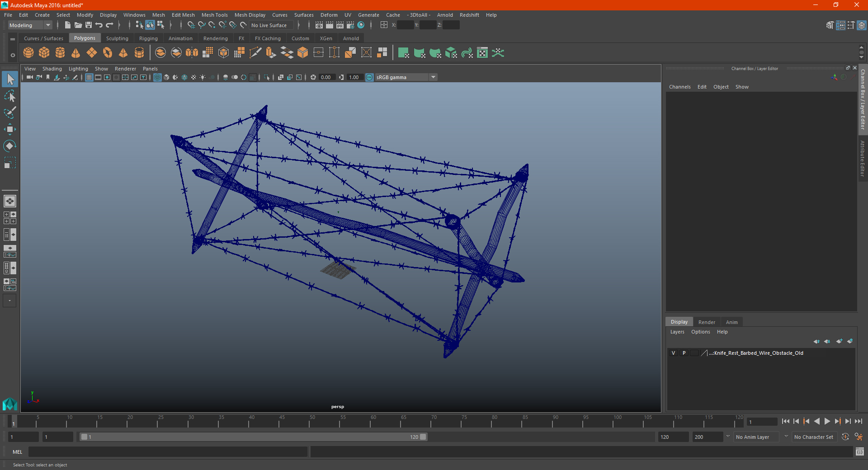This screenshot has width=868, height=470.
Task: Click the time range slider bar
Action: point(253,437)
